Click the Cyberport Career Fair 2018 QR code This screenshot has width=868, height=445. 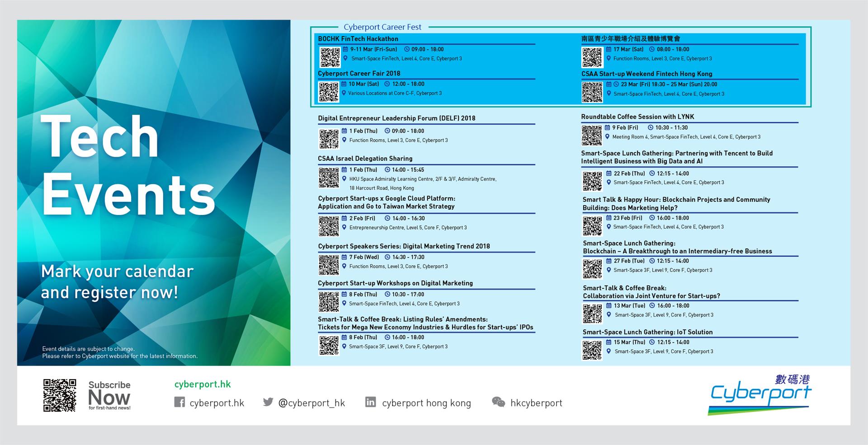(329, 92)
